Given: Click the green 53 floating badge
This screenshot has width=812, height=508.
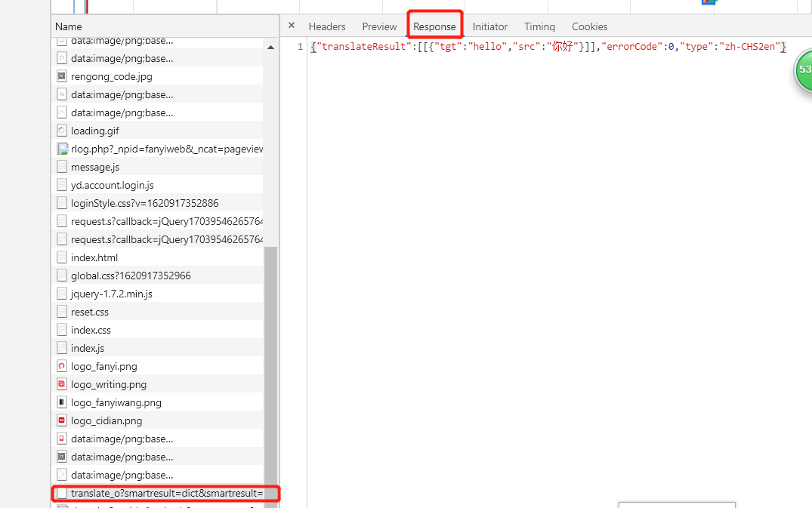Looking at the screenshot, I should pos(804,69).
